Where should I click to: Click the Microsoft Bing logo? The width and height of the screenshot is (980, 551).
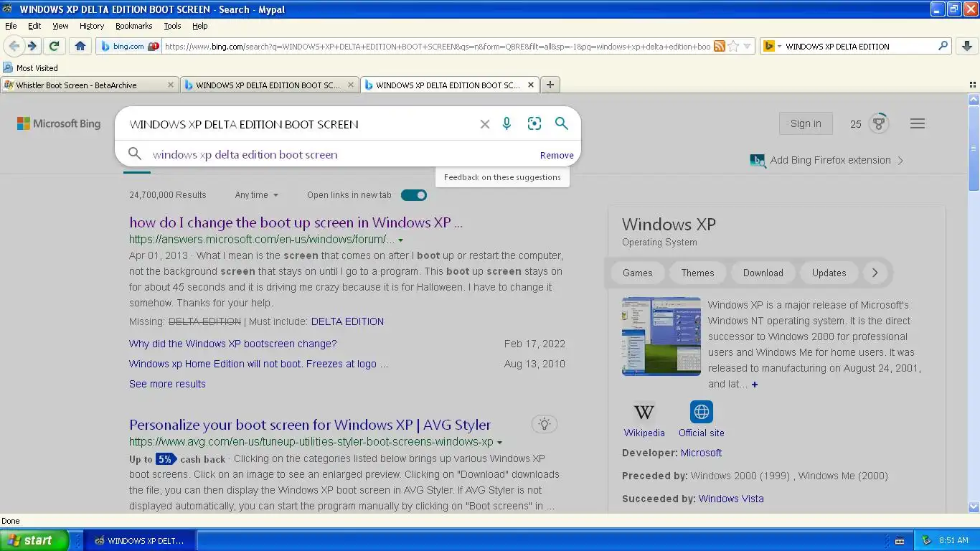click(x=59, y=123)
